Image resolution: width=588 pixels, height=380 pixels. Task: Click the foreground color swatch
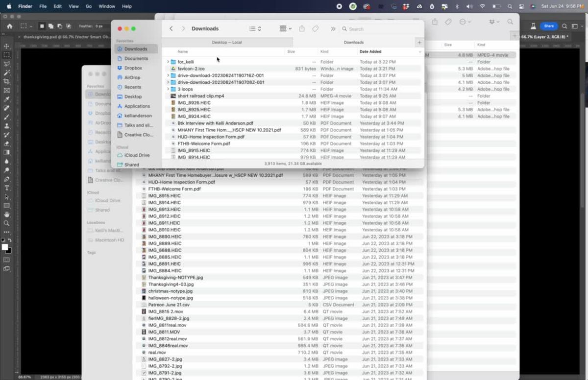coord(5,247)
